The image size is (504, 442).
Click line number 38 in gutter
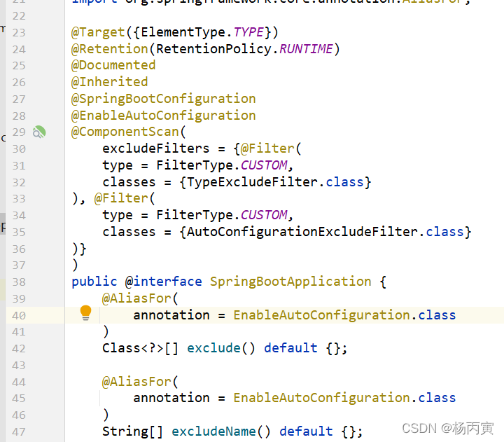(19, 282)
